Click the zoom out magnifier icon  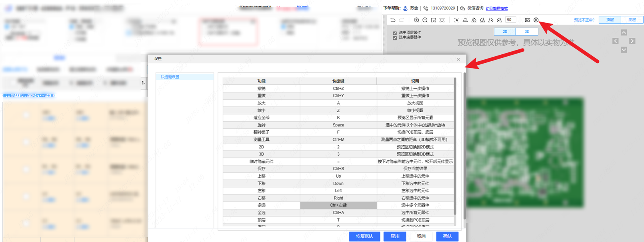tap(425, 20)
